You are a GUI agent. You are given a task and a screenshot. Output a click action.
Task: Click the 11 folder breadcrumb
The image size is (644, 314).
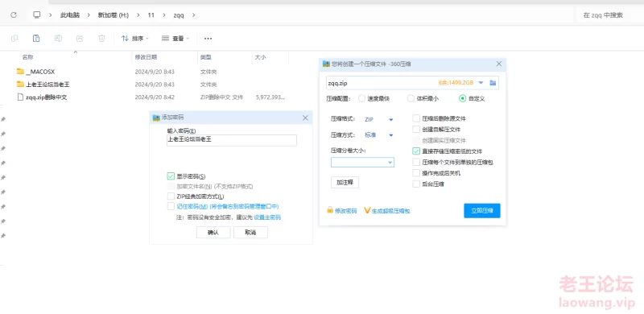(x=151, y=15)
